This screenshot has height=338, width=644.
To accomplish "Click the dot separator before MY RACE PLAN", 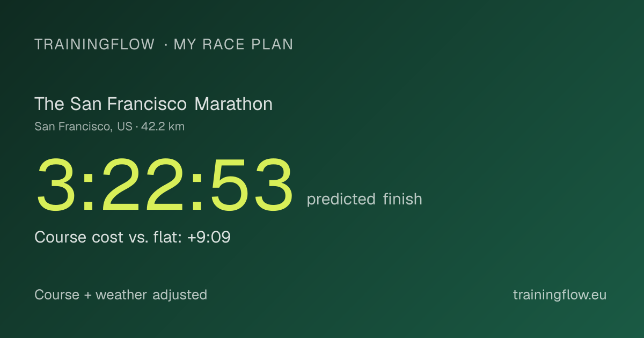I will (165, 45).
